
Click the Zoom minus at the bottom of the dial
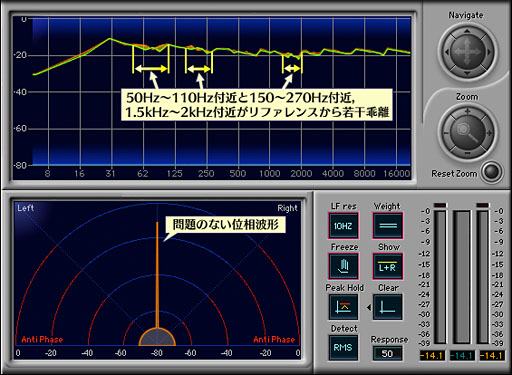click(x=467, y=153)
